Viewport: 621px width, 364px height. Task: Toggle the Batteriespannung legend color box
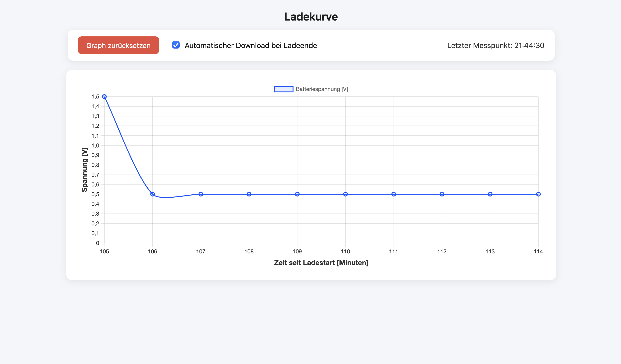[x=283, y=89]
